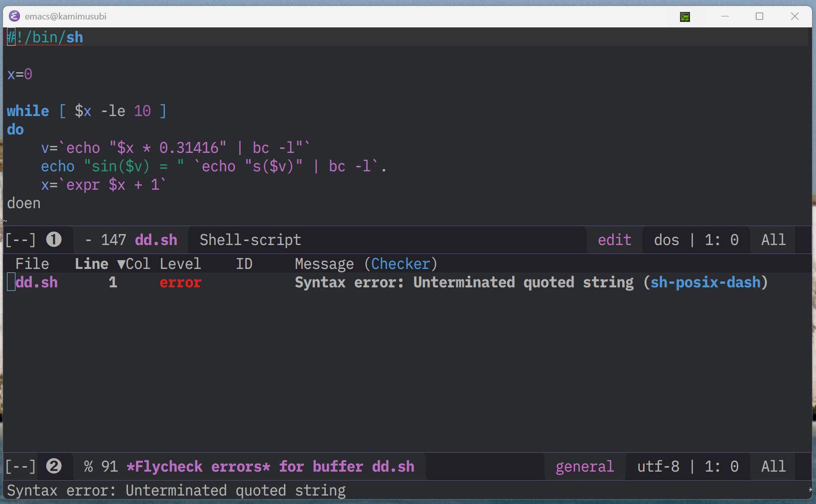Click the do keyword line

click(x=15, y=129)
